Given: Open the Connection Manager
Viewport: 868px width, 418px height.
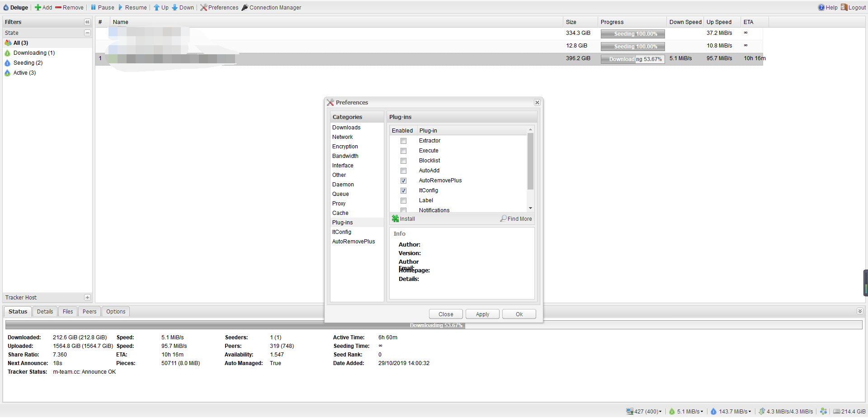Looking at the screenshot, I should (x=271, y=8).
